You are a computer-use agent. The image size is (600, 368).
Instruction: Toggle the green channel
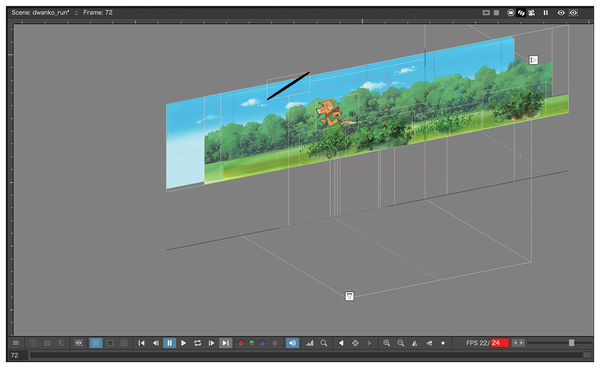point(251,343)
